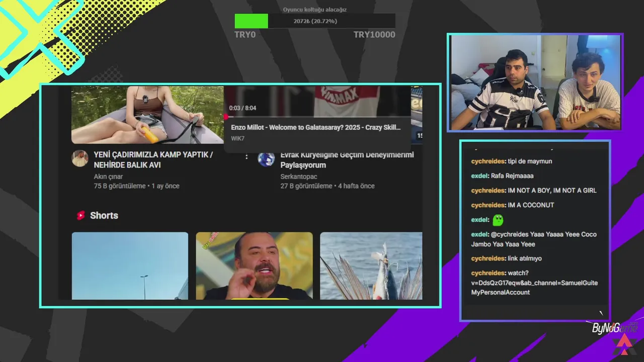
Task: Click the TRY10000 goal target label
Action: (x=374, y=35)
